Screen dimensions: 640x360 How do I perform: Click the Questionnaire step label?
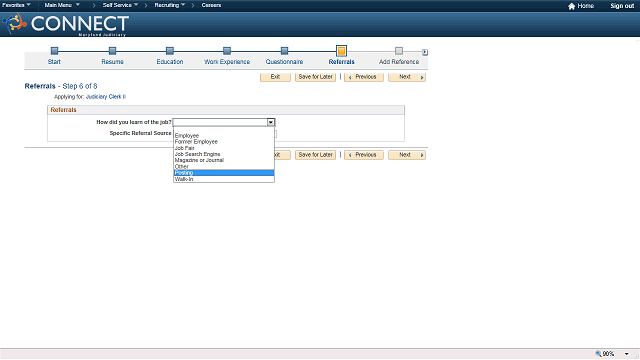(x=284, y=62)
